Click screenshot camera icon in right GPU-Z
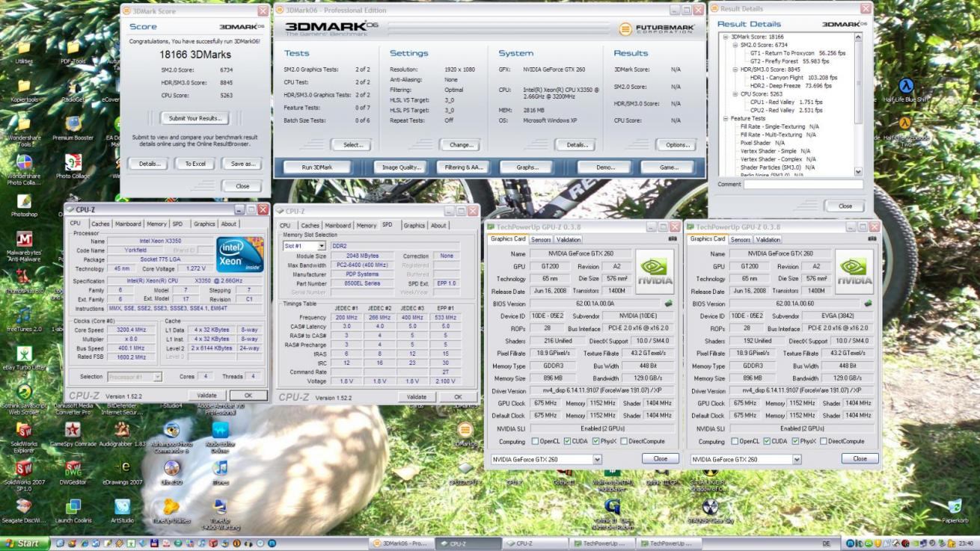Viewport: 980px width, 551px height. coord(872,238)
